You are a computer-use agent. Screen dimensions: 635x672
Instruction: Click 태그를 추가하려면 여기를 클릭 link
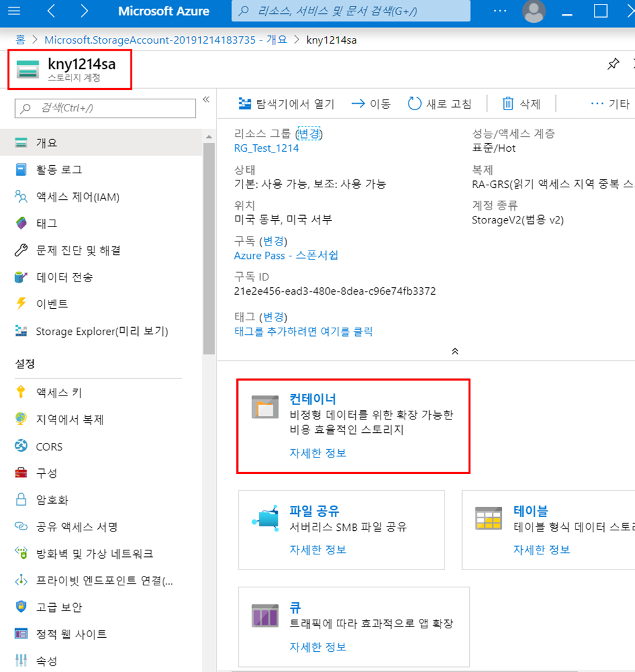coord(303,332)
